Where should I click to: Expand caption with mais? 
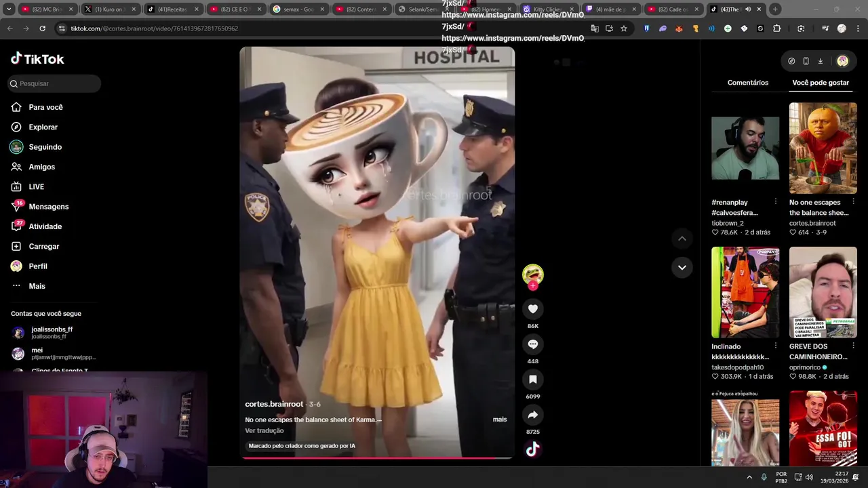coord(500,420)
